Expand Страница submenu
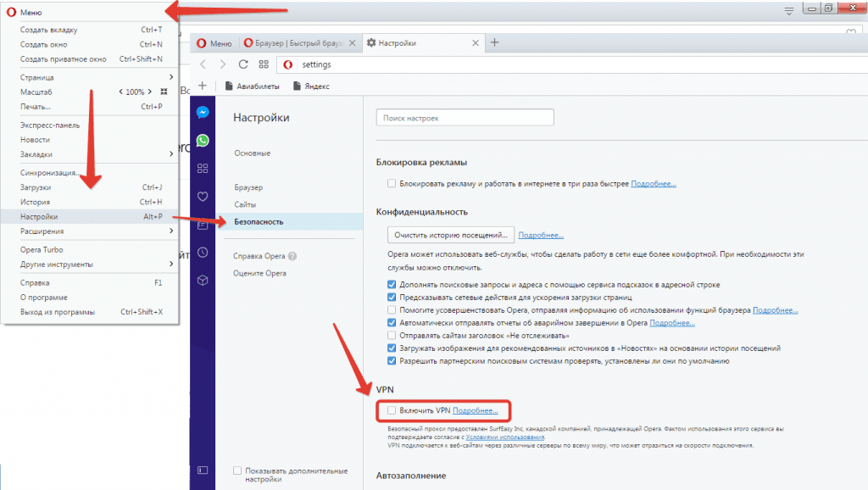 click(x=171, y=77)
